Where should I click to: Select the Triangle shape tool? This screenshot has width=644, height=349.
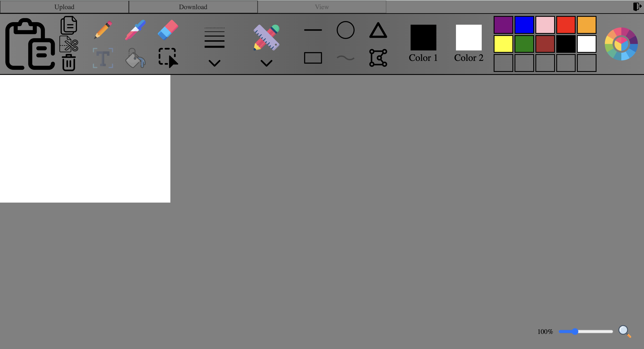point(378,30)
